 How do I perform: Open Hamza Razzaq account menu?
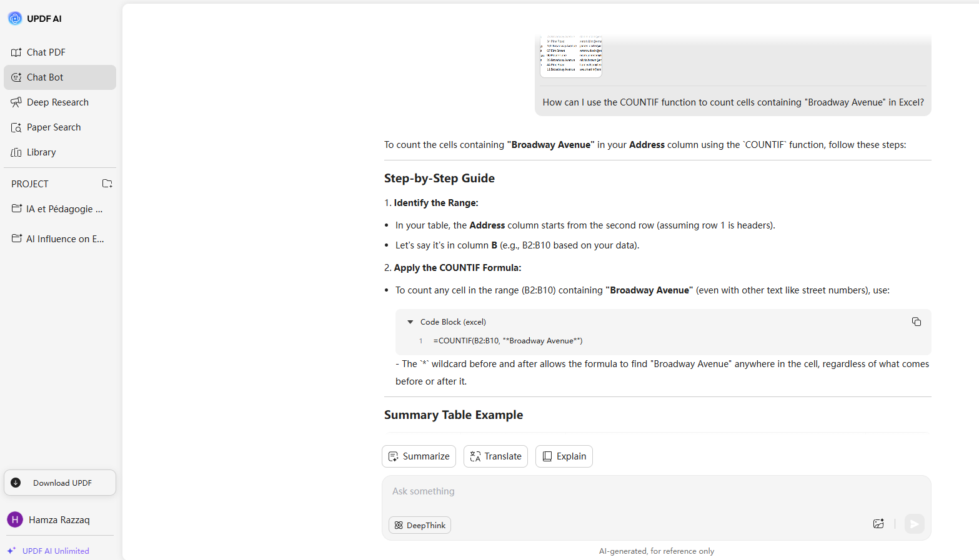[60, 519]
